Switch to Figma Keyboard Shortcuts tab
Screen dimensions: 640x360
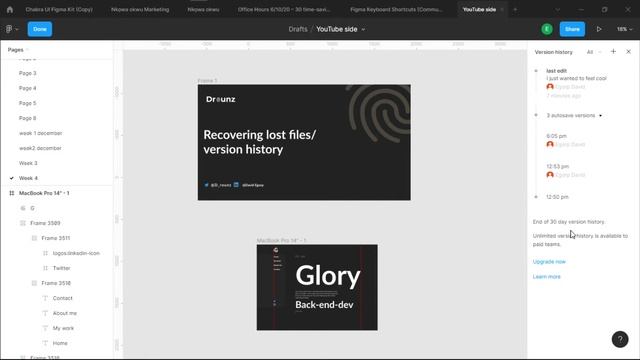(396, 9)
